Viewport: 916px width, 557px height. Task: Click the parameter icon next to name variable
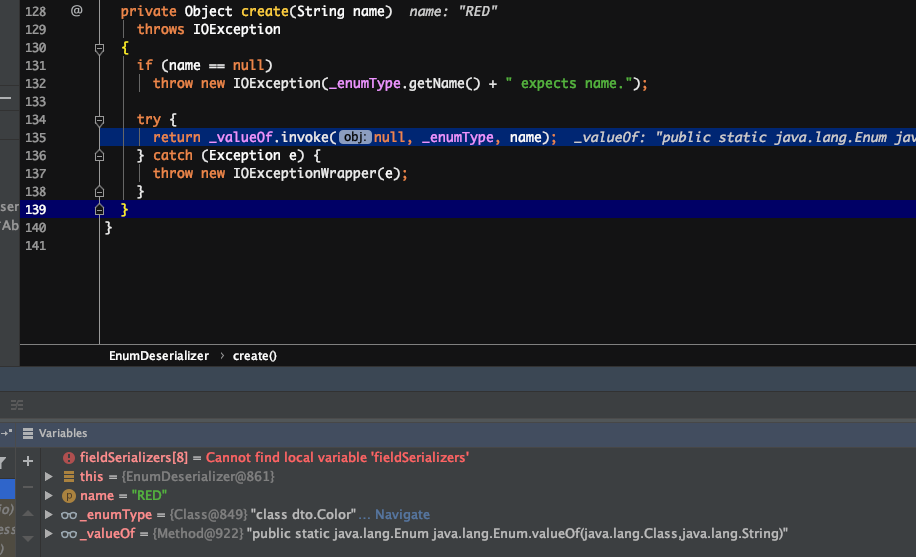coord(69,495)
